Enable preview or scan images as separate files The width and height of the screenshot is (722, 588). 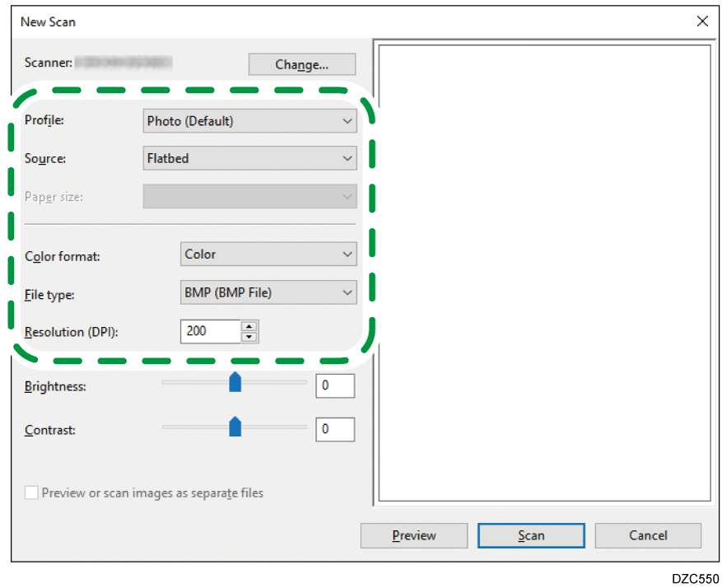pos(31,492)
